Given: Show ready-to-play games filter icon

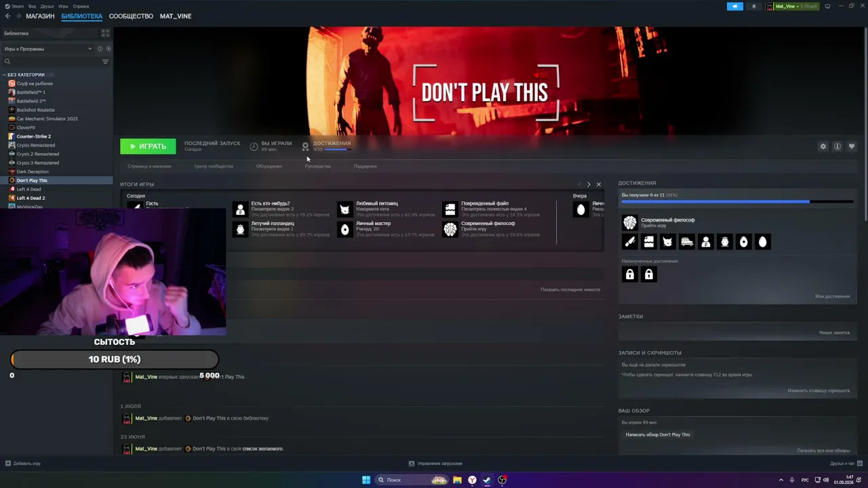Looking at the screenshot, I should (x=108, y=49).
